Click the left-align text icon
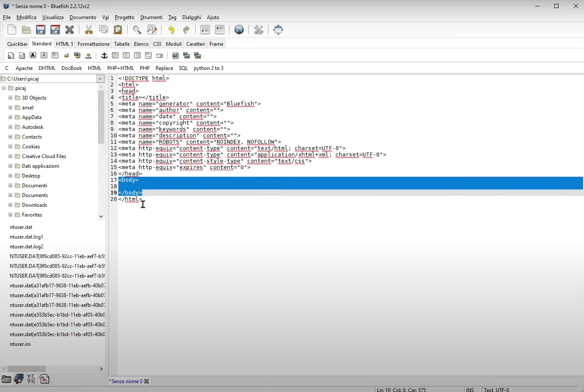Screen dimensions: 584x392 point(115,56)
